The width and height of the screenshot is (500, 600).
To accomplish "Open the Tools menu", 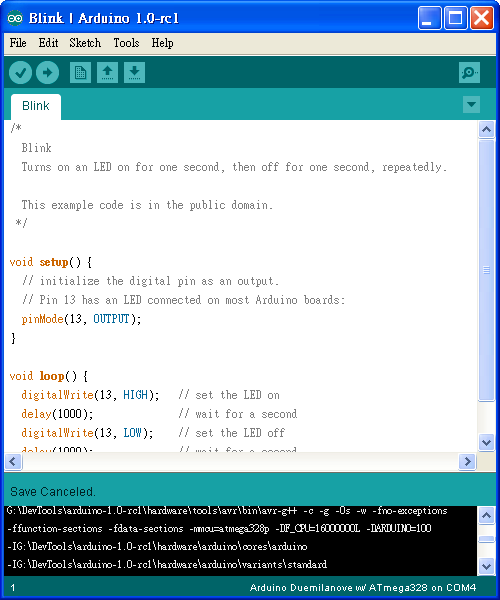I will pos(126,43).
